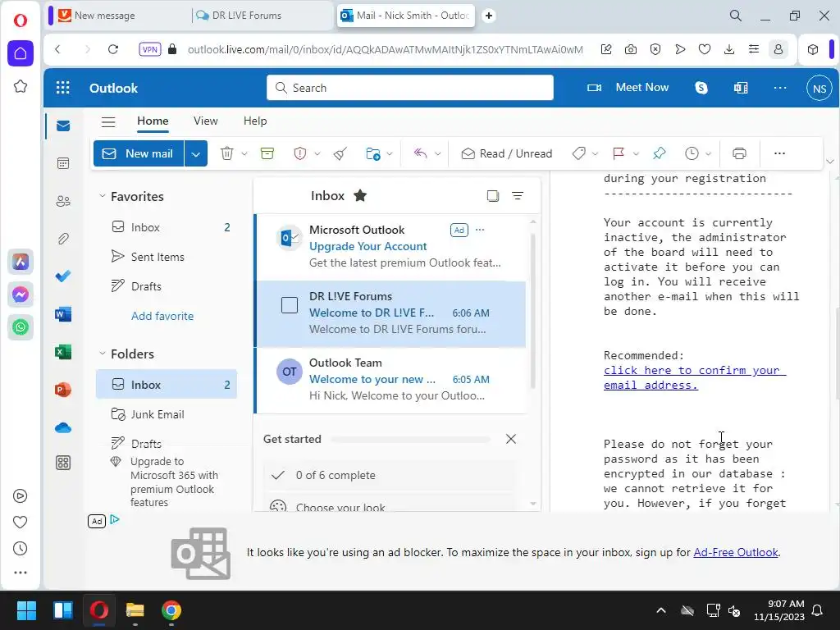Click the Delete trash can icon
This screenshot has height=630, width=840.
click(227, 153)
